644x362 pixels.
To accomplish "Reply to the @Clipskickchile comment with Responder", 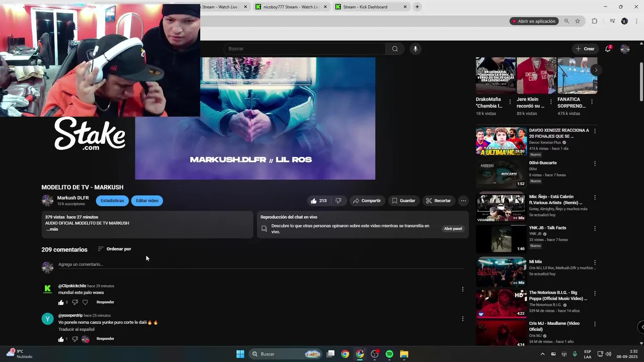I will 105,302.
